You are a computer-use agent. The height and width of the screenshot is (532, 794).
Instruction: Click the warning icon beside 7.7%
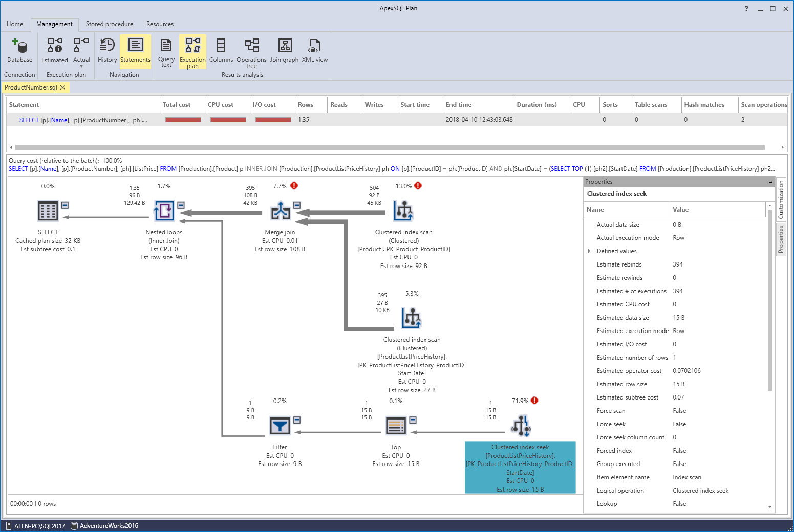pyautogui.click(x=294, y=186)
